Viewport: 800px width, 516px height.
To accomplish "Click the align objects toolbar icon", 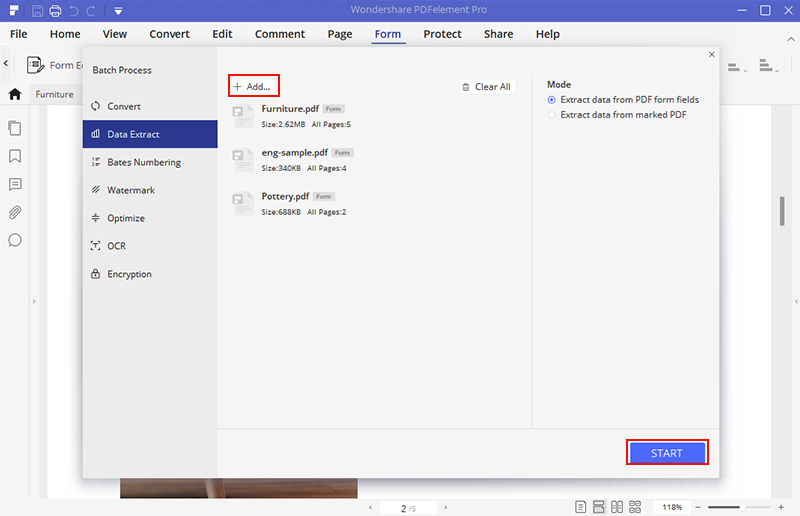I will [x=737, y=66].
